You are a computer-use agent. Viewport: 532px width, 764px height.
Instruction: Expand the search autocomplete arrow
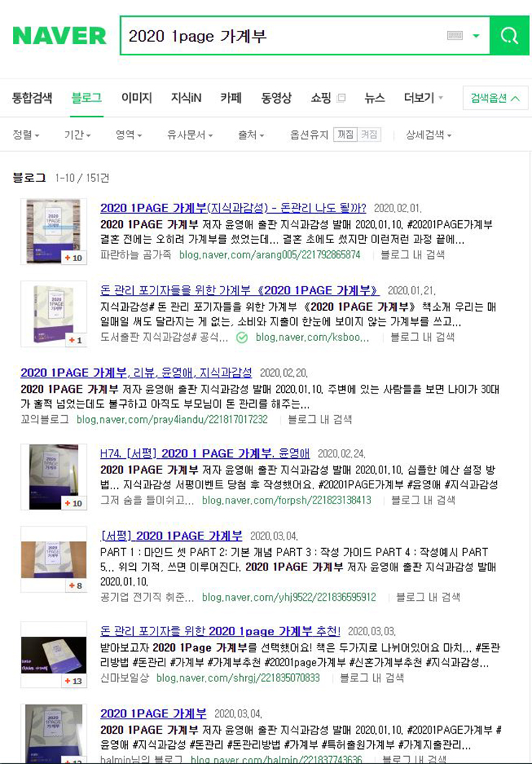click(x=476, y=35)
